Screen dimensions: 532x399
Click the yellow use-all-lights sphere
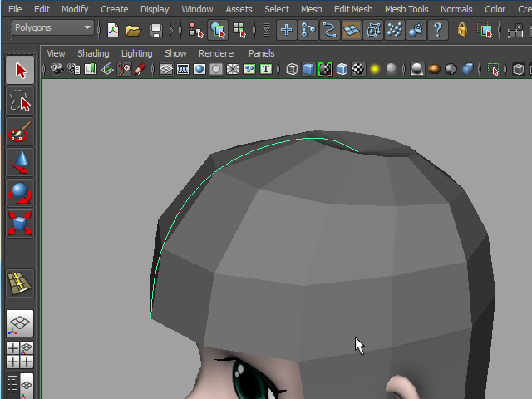pos(374,70)
